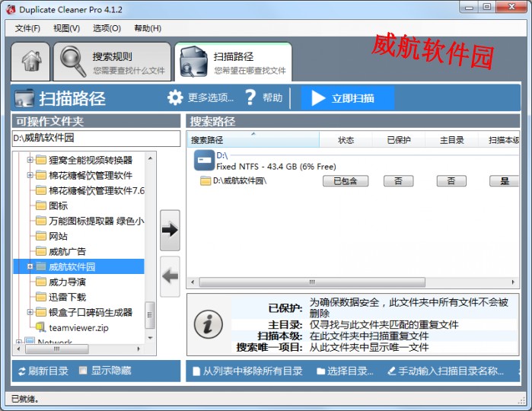Select 棉花糖餐饮管理软件7.6 folder

click(97, 190)
